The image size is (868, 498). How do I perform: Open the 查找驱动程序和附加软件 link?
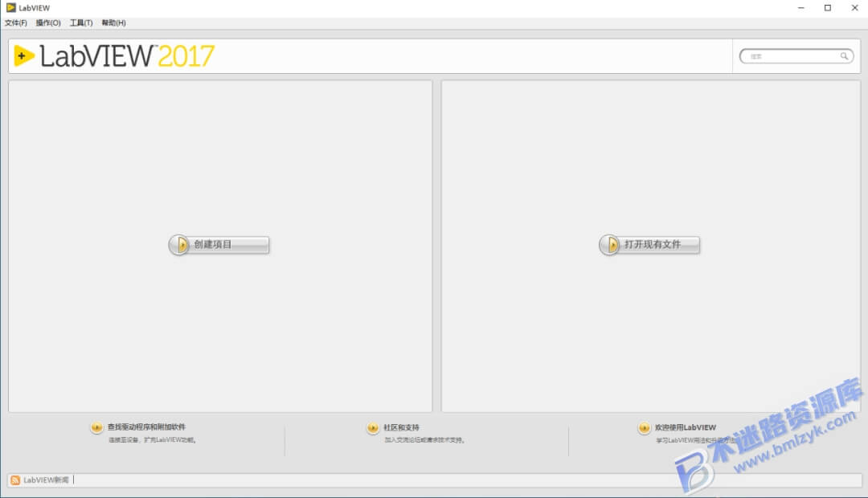[x=146, y=427]
